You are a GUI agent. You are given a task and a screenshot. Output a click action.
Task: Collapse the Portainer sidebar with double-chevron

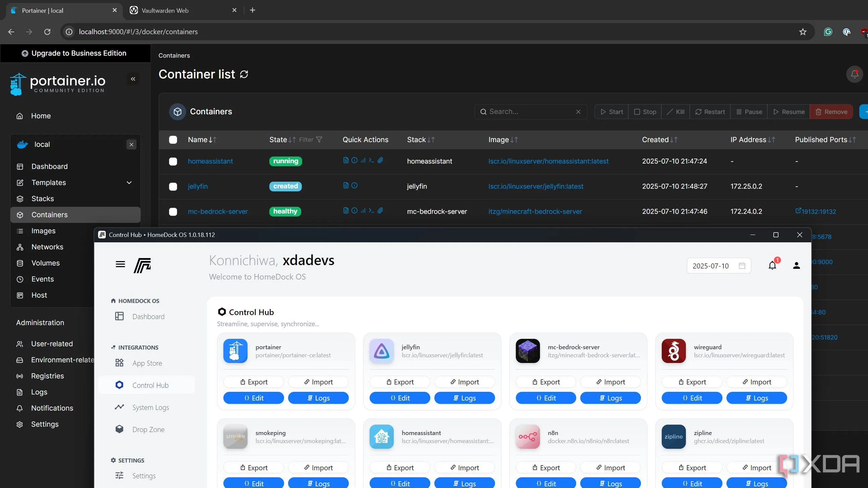(x=133, y=79)
